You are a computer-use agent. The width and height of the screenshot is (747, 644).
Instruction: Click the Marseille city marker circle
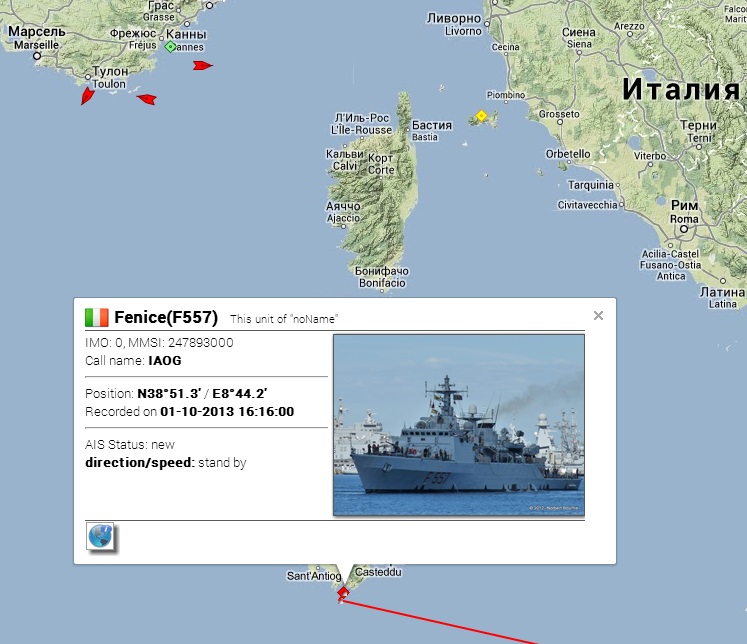pos(37,56)
